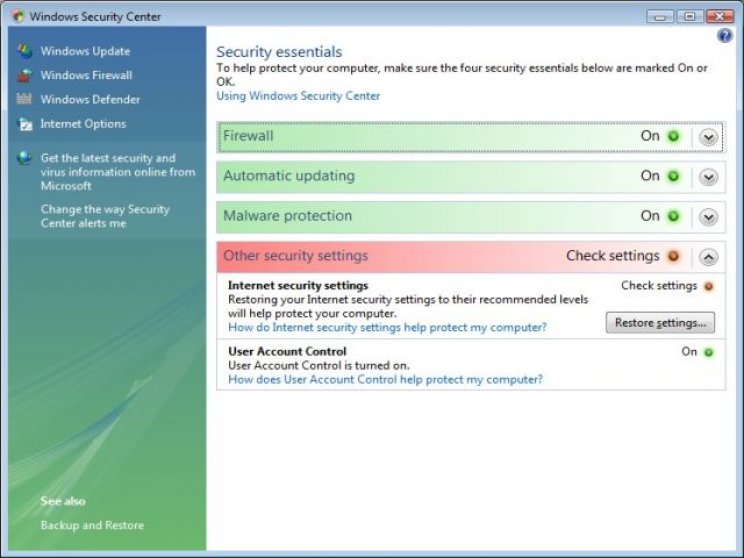Change the way Security Center alerts me
This screenshot has height=558, width=744.
click(x=105, y=216)
